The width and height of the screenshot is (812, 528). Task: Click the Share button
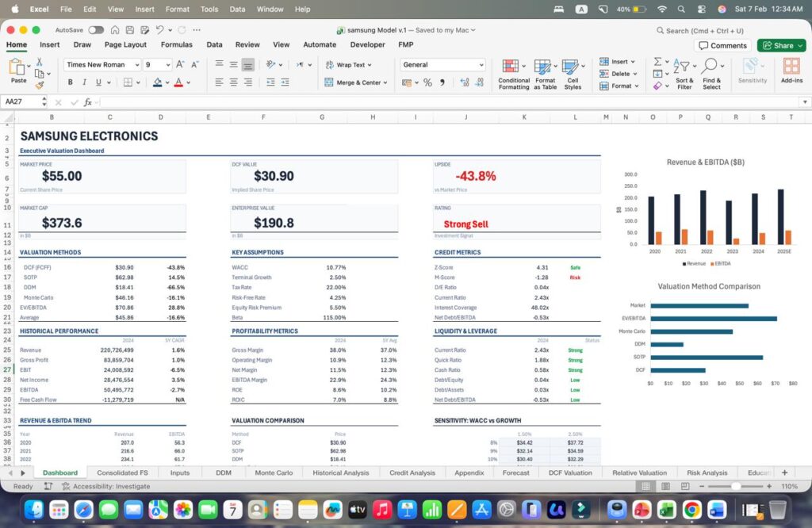tap(780, 45)
